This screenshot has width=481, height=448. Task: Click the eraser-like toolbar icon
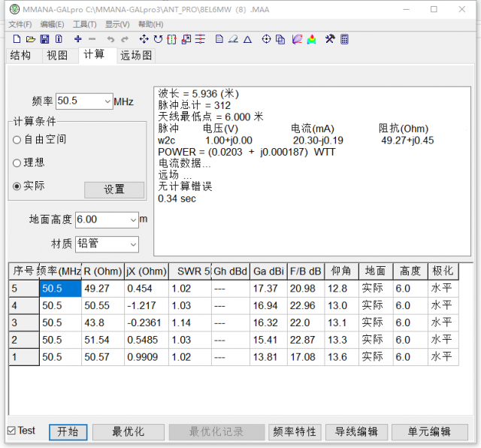(x=234, y=39)
